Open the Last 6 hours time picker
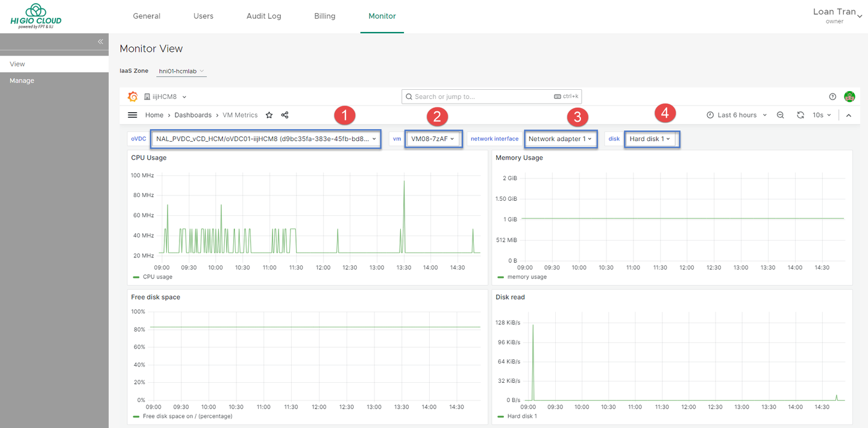The height and width of the screenshot is (428, 868). [737, 115]
